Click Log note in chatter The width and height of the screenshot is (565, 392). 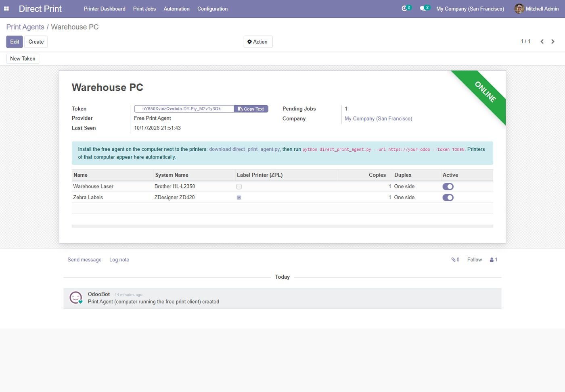pyautogui.click(x=119, y=260)
